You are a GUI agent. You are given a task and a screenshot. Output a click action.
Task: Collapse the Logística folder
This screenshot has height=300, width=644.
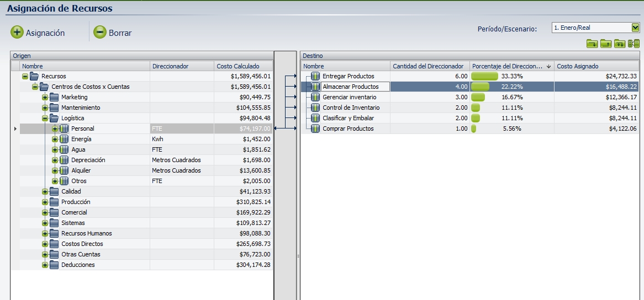point(45,118)
